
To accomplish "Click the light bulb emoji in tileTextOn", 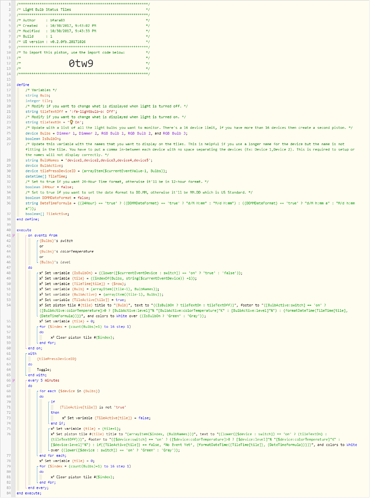I will click(x=71, y=123).
